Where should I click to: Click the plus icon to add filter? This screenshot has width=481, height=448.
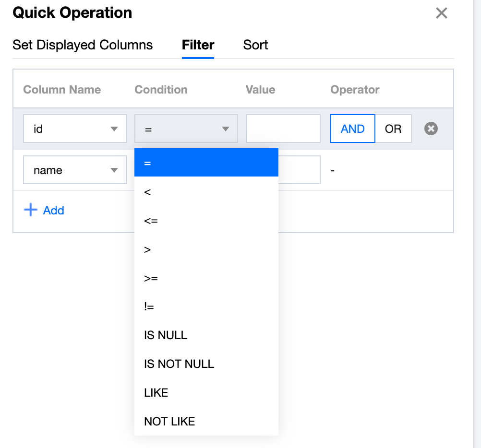[31, 210]
